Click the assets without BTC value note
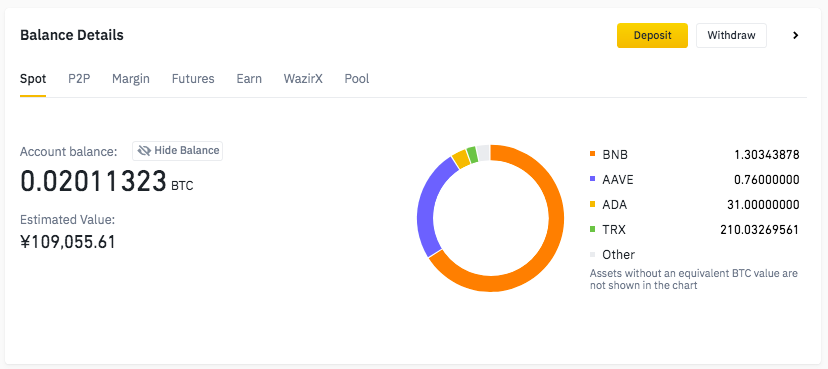Image resolution: width=828 pixels, height=369 pixels. point(694,280)
